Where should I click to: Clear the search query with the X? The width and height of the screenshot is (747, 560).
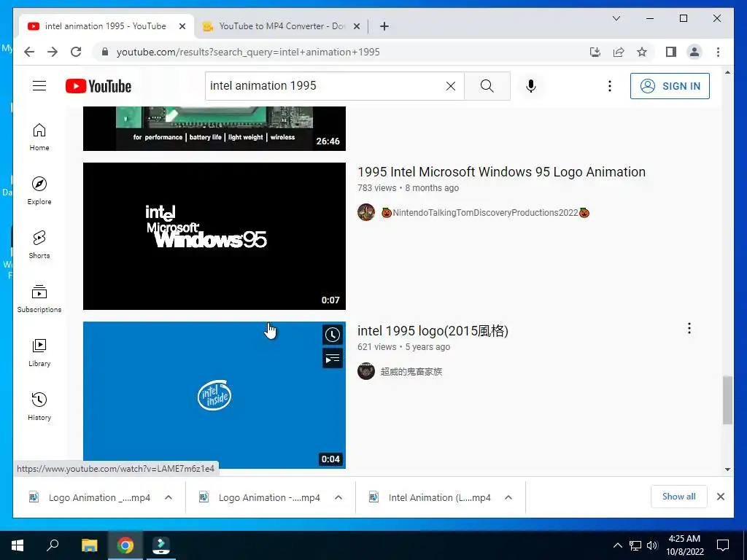point(451,86)
